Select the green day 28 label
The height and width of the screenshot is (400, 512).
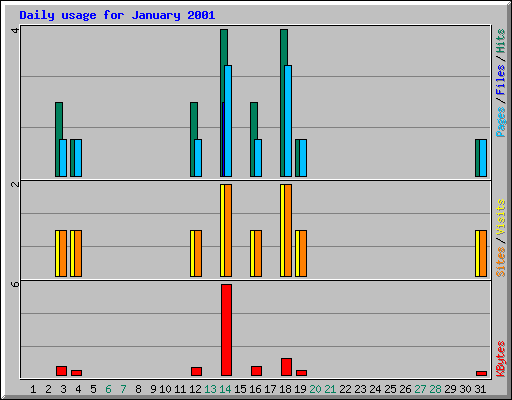click(435, 389)
